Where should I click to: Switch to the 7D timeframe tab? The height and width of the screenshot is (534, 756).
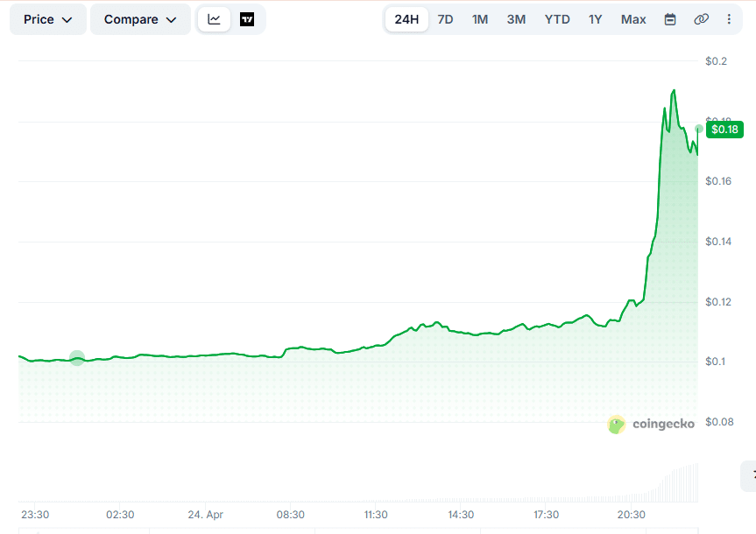pyautogui.click(x=444, y=18)
